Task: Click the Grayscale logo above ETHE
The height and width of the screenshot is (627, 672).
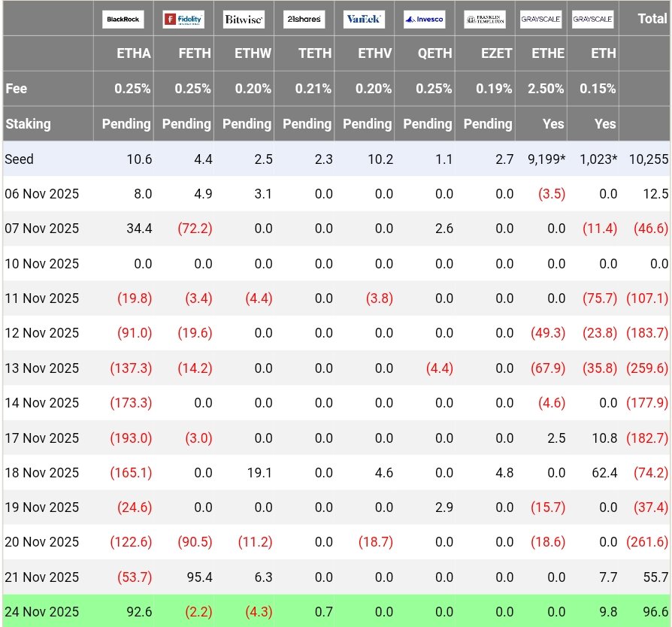Action: [540, 19]
